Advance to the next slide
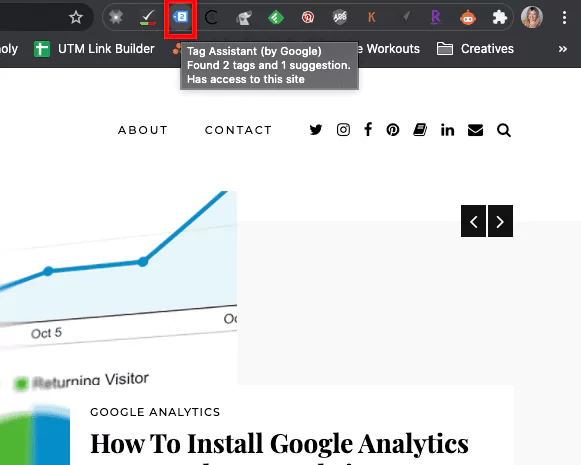Screen dimensions: 581x465 (500, 221)
